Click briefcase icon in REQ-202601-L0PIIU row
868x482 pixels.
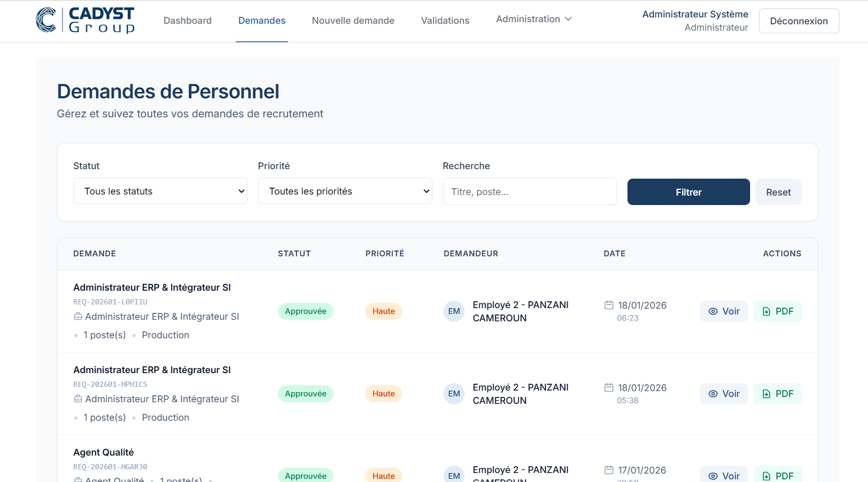pos(78,317)
